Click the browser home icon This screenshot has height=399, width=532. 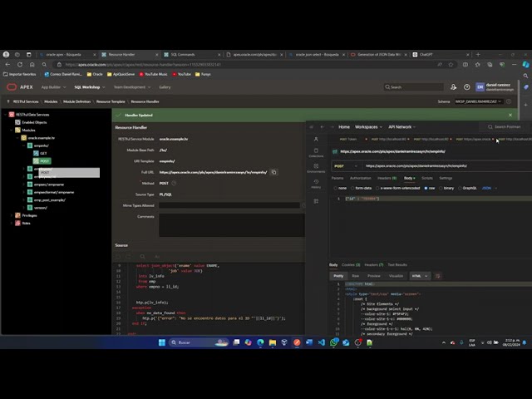pyautogui.click(x=32, y=65)
